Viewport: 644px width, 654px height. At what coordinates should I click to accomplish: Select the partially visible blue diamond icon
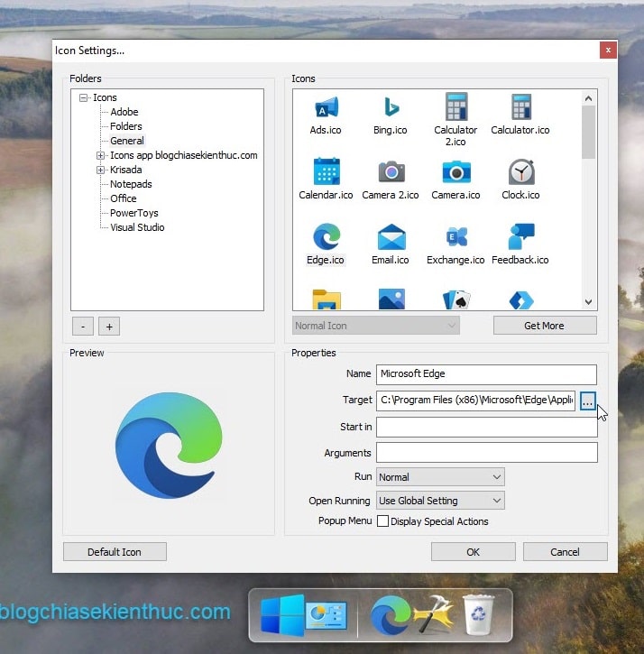521,300
